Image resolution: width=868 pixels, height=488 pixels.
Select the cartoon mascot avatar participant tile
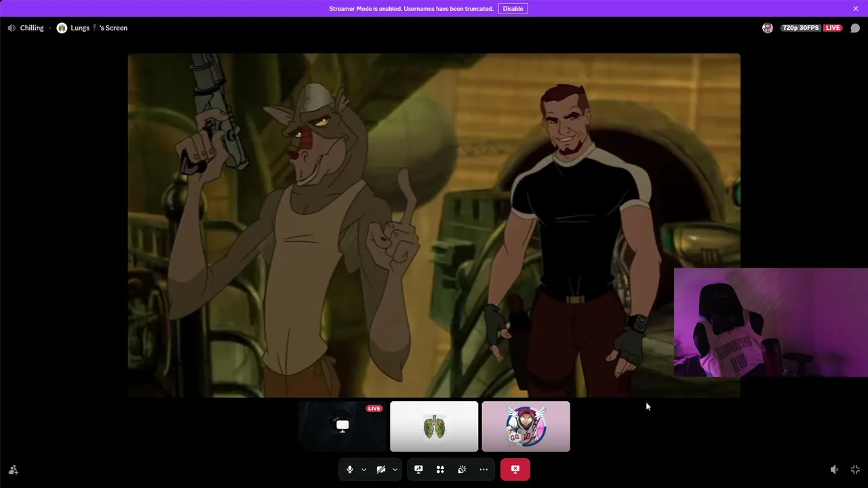pyautogui.click(x=526, y=426)
